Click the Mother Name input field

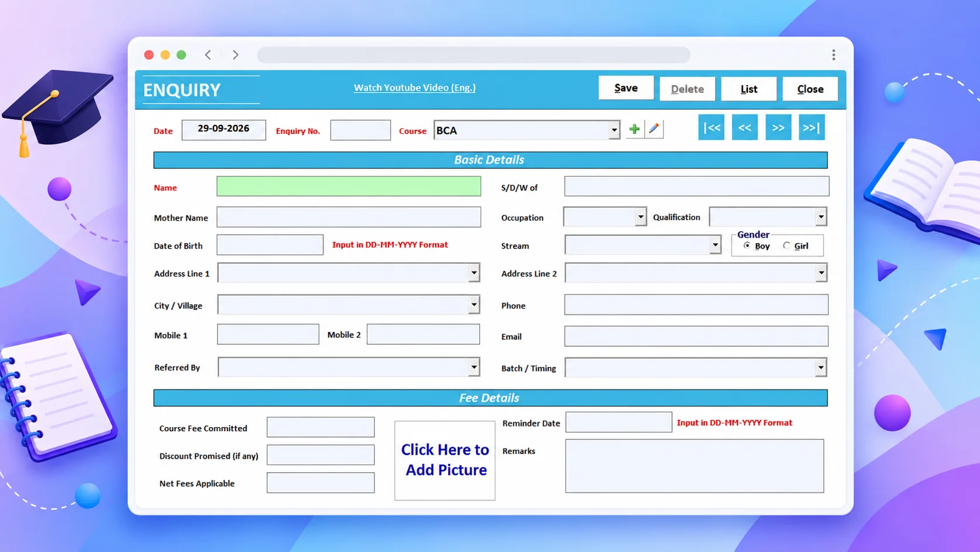tap(349, 217)
